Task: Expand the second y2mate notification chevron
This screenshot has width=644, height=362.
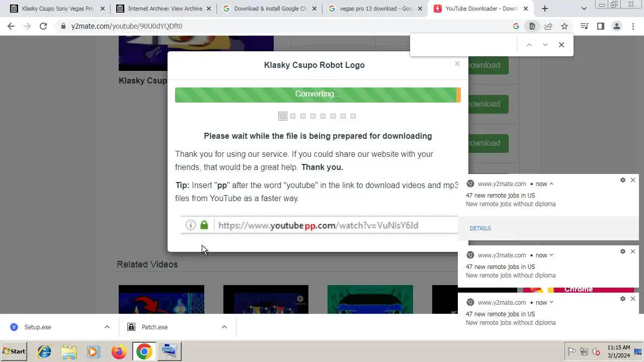Action: pos(551,255)
